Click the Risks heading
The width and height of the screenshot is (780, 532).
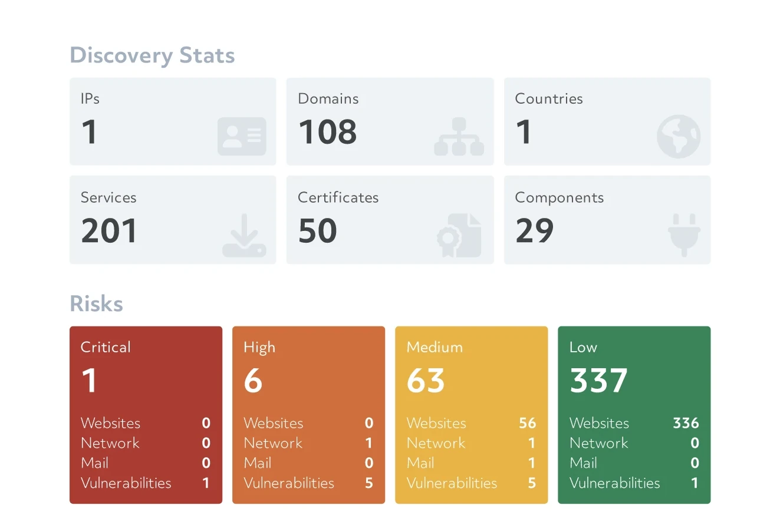click(97, 304)
